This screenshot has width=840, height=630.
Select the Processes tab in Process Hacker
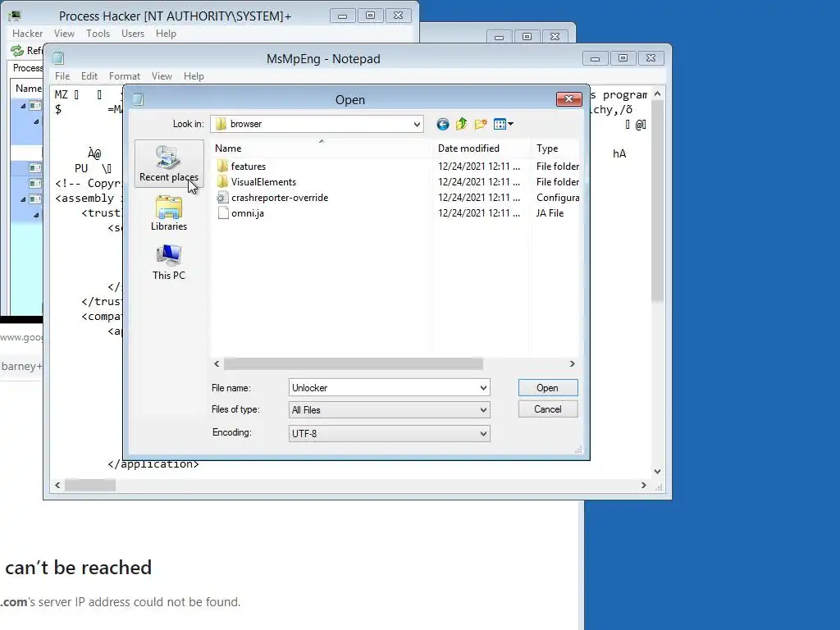(x=25, y=68)
